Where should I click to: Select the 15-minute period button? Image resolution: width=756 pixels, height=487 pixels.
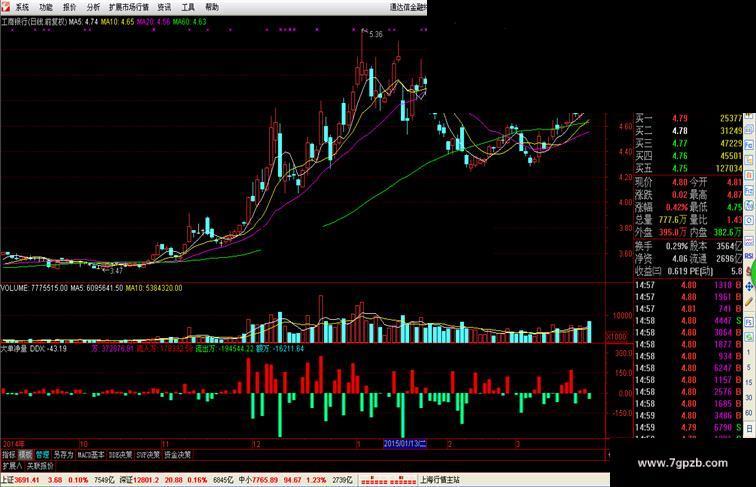pos(749,382)
